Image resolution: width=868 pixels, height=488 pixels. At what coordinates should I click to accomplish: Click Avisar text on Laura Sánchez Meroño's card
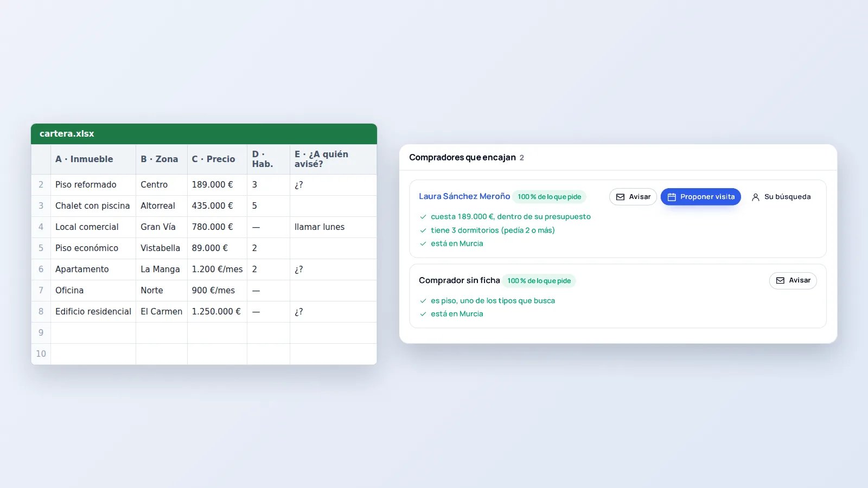coord(640,197)
